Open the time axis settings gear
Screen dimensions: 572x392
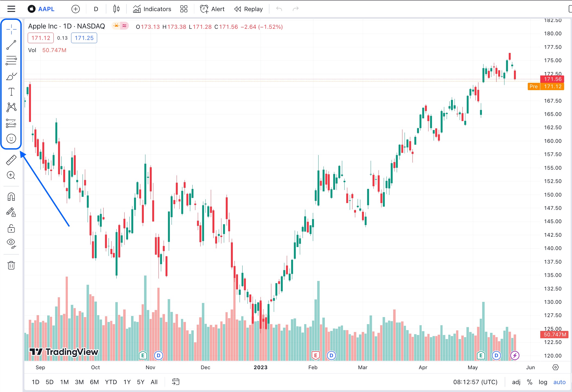point(555,367)
